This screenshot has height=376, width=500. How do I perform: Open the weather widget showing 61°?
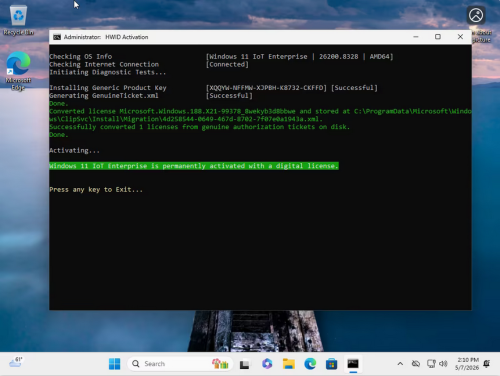[16, 362]
